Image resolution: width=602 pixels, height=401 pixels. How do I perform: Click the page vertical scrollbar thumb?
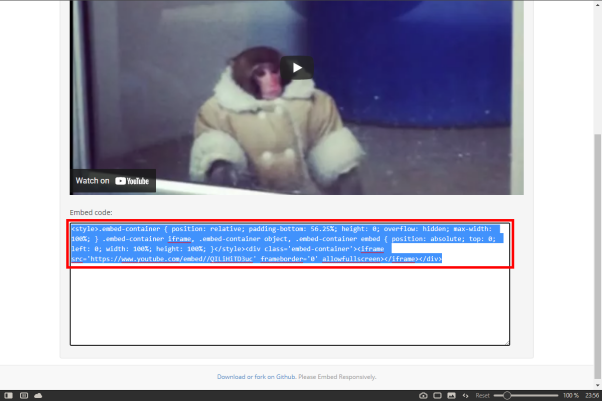(x=597, y=256)
